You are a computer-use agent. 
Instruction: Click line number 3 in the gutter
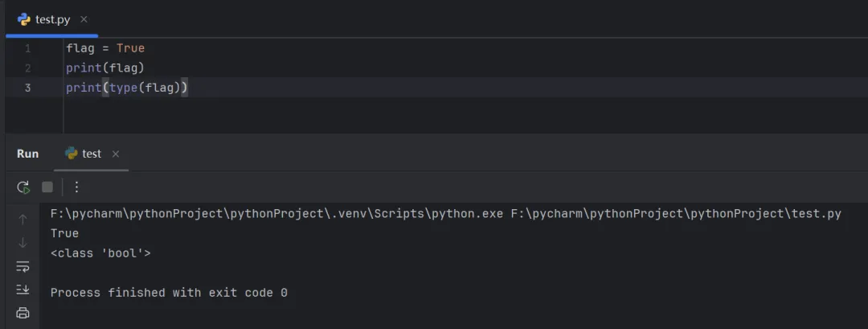coord(27,88)
